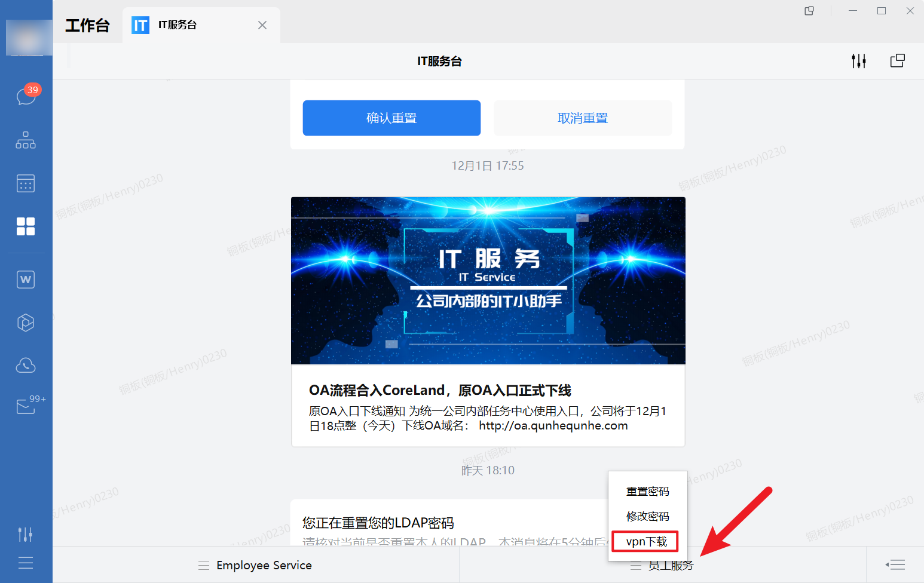Select 重置密码 from the popup menu
This screenshot has height=583, width=924.
tap(648, 492)
